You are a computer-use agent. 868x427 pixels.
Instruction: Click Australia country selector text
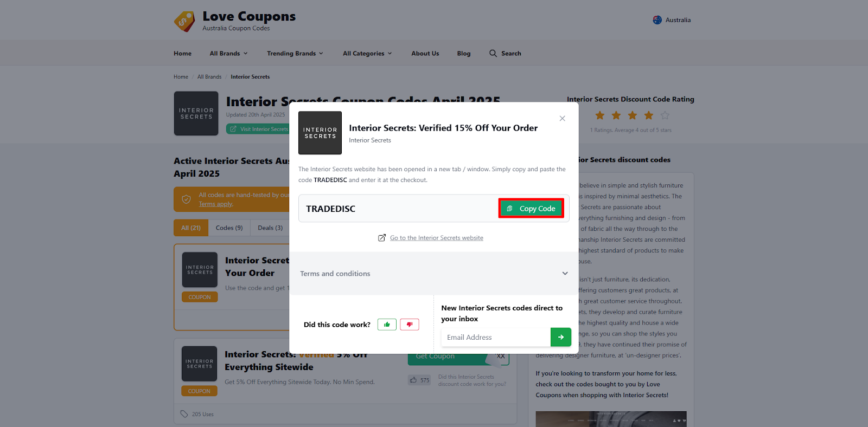coord(678,20)
